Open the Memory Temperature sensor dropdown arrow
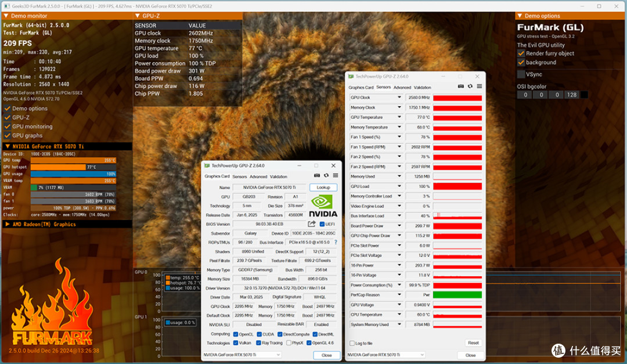Screen dimensions: 627x364 tap(399, 127)
